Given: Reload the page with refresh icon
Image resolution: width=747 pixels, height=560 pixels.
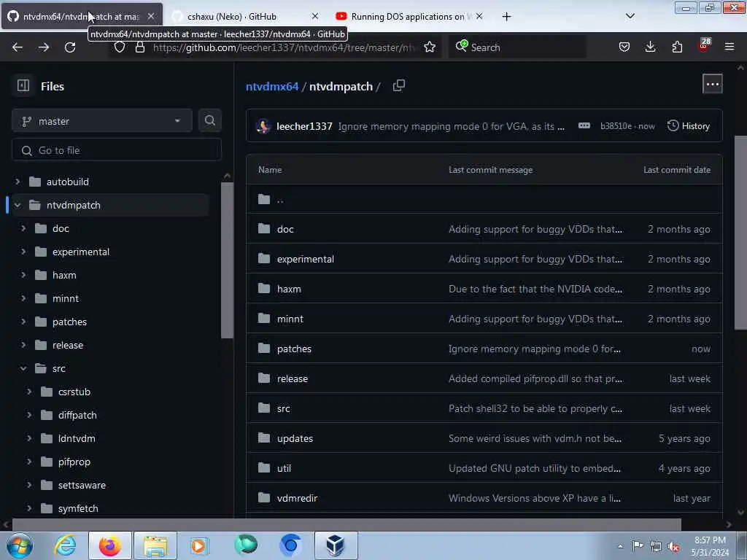Looking at the screenshot, I should click(70, 47).
